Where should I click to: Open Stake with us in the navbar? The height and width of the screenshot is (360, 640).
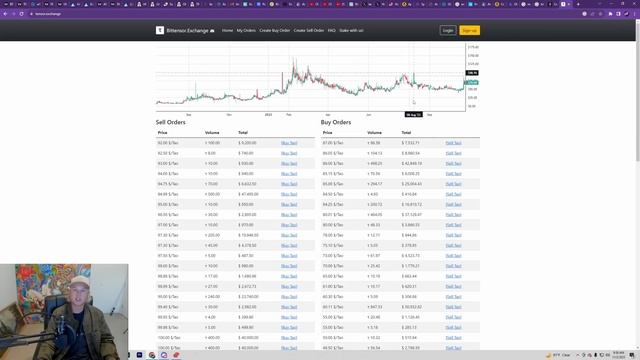click(x=351, y=30)
